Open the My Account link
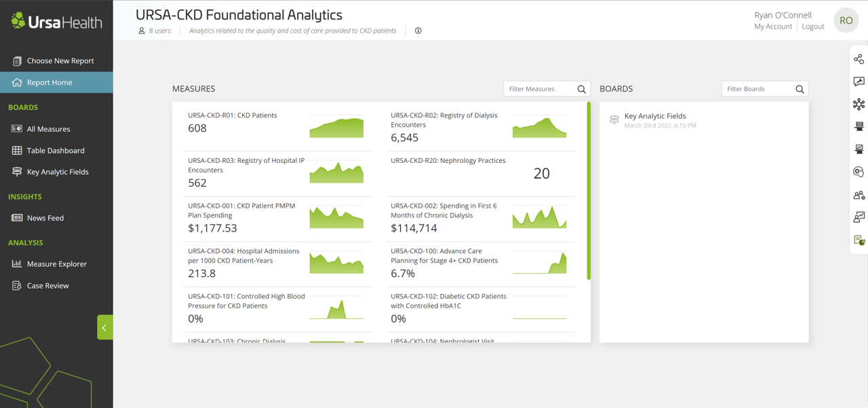Viewport: 868px width, 408px height. click(x=773, y=26)
